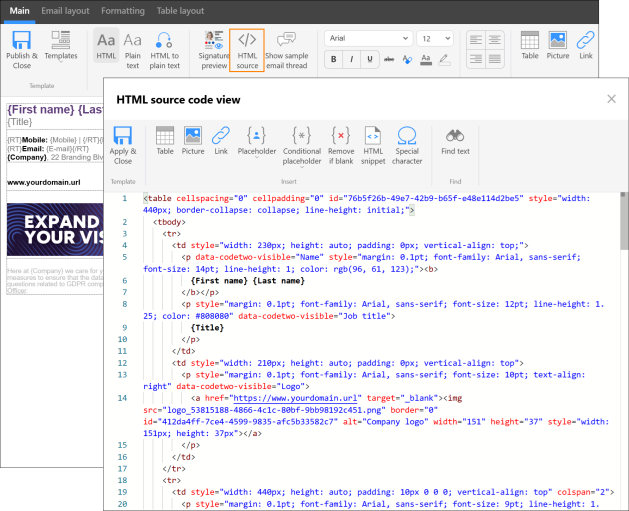Click Remove if blank

click(341, 145)
